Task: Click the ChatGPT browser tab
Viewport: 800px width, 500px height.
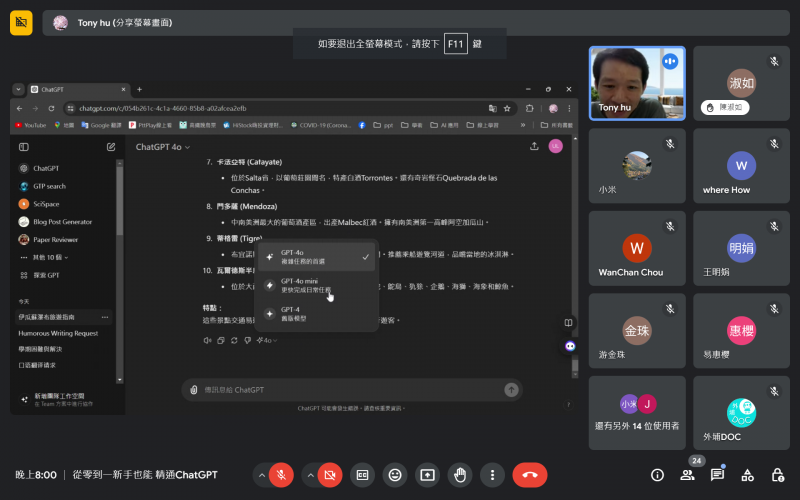Action: tap(78, 89)
